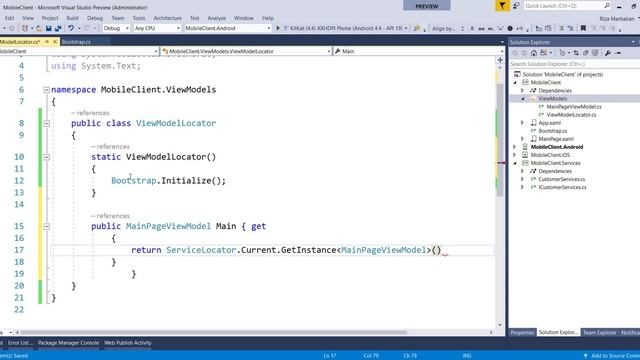Viewport: 640px width, 360px height.
Task: Click the bookmark toolbar icon
Action: tap(583, 28)
